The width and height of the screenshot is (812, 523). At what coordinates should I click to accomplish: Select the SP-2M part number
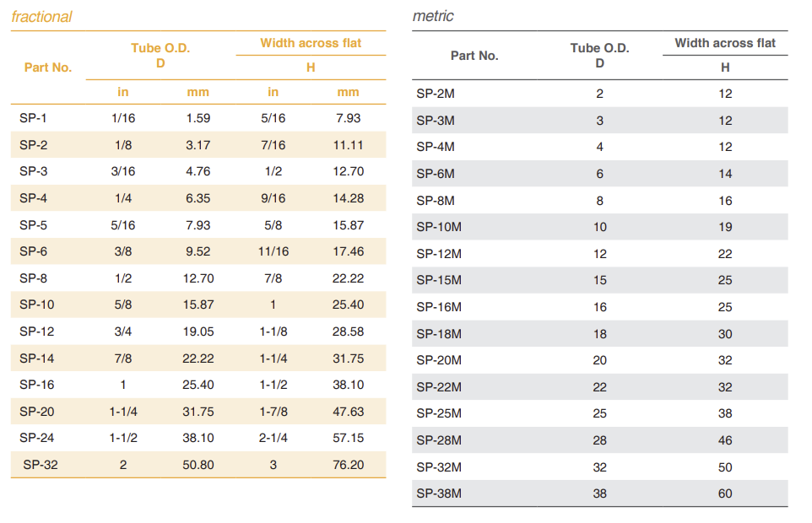436,94
